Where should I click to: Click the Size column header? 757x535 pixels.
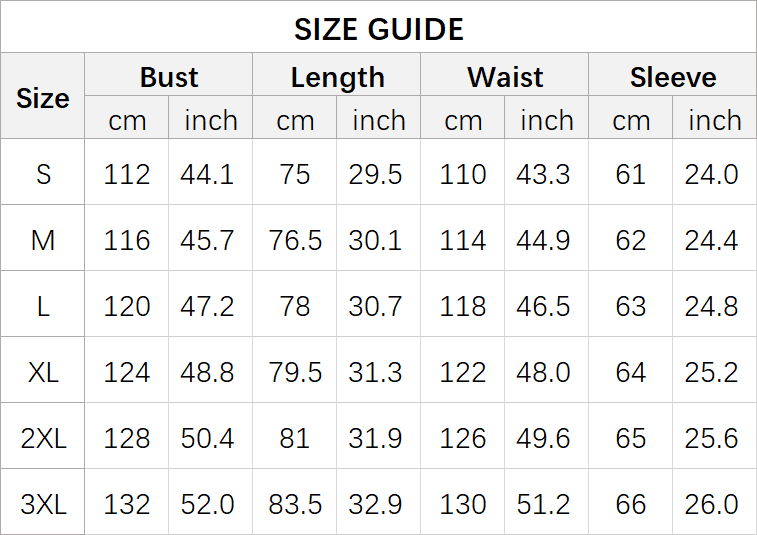click(43, 98)
